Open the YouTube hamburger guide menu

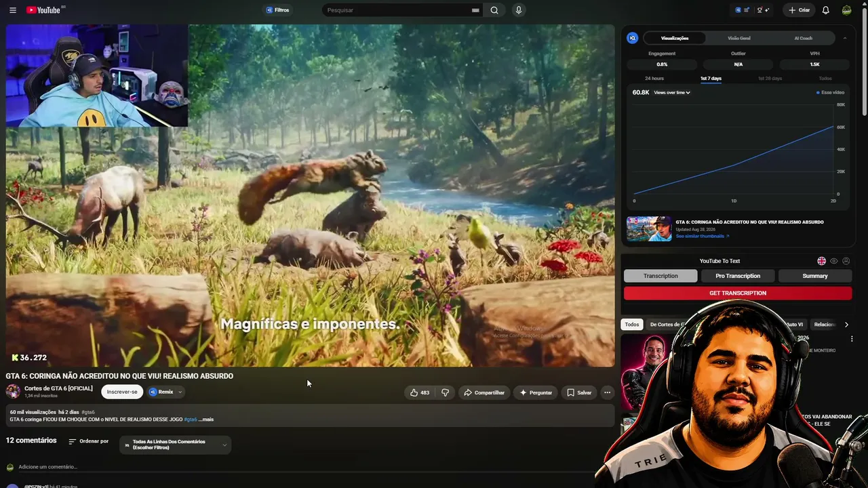[x=12, y=10]
